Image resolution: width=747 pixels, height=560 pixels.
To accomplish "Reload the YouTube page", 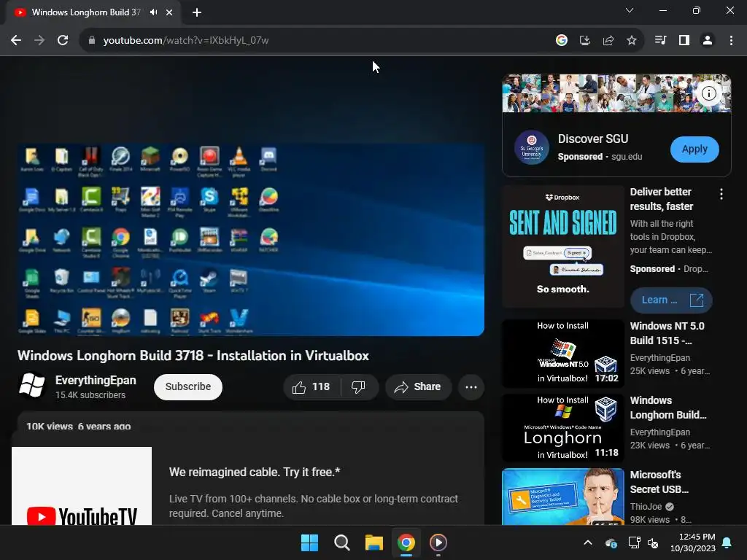I will tap(63, 41).
